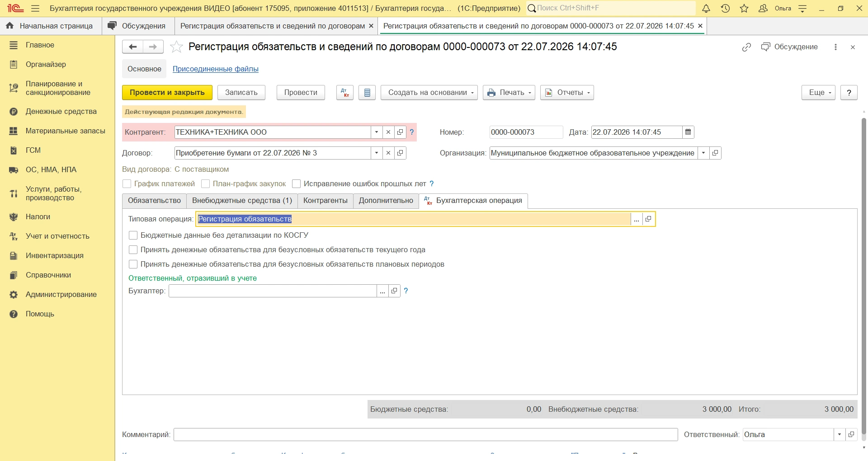
Task: Open the Отчеты dropdown menu
Action: coord(567,93)
